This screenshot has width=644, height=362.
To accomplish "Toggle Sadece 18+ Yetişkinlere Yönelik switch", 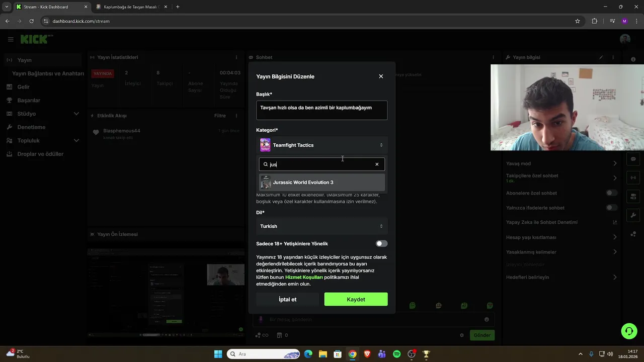I will [382, 244].
